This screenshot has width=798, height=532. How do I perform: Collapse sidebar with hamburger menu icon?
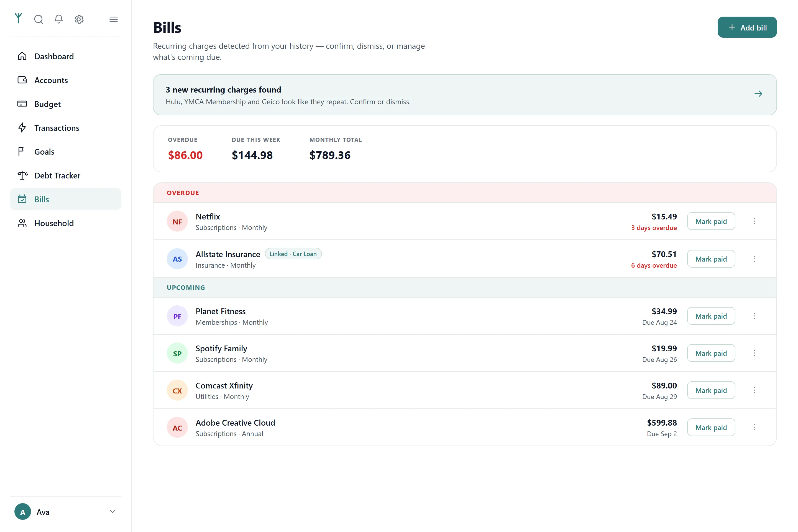[x=114, y=19]
